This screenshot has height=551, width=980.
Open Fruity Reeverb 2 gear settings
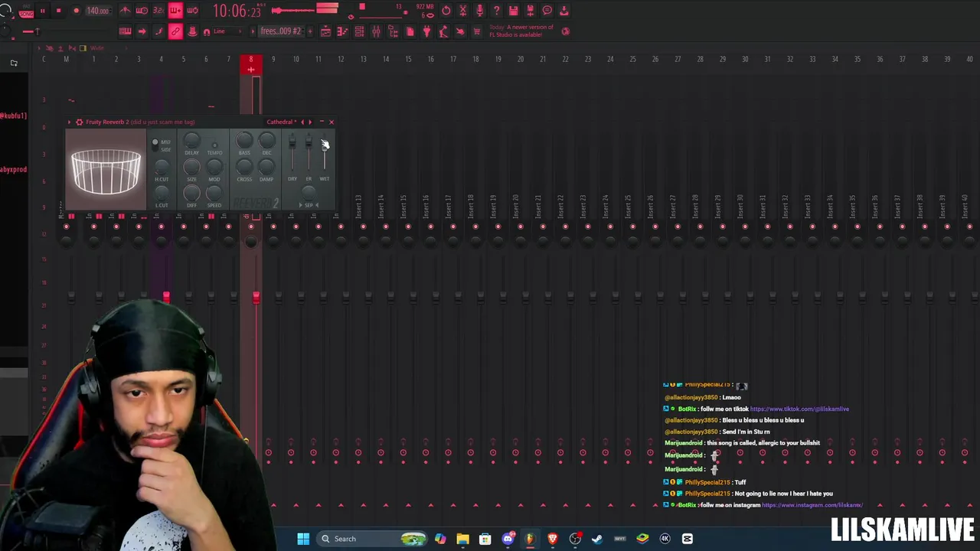click(x=79, y=122)
